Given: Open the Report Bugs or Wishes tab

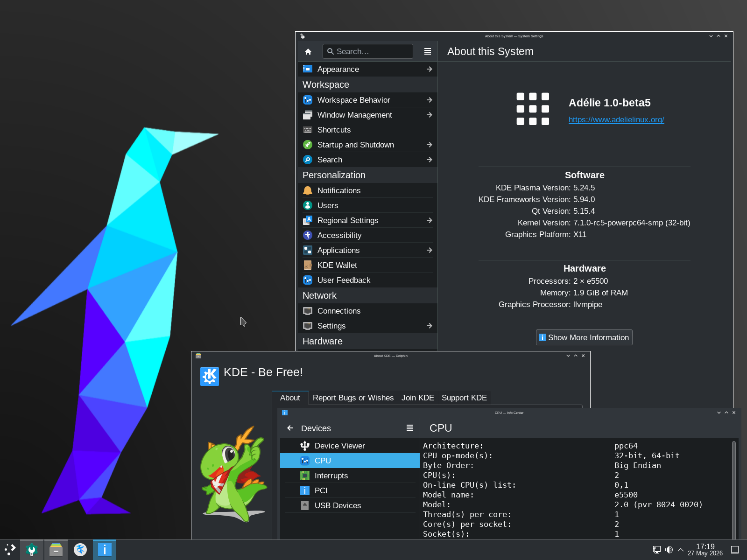Looking at the screenshot, I should [x=353, y=398].
